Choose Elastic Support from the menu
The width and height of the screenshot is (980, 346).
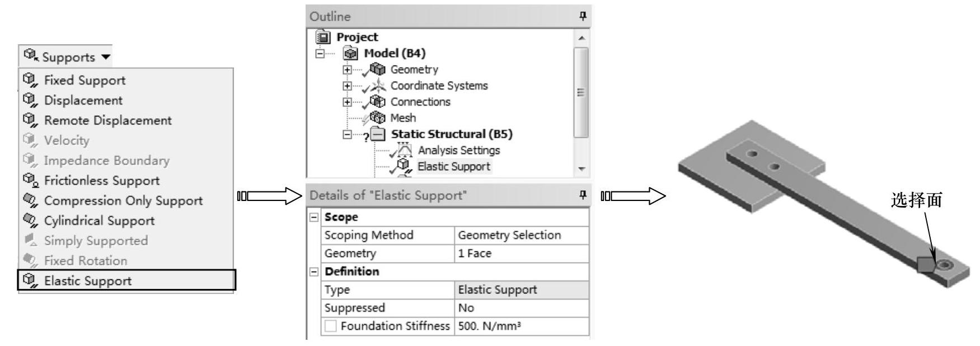point(88,280)
